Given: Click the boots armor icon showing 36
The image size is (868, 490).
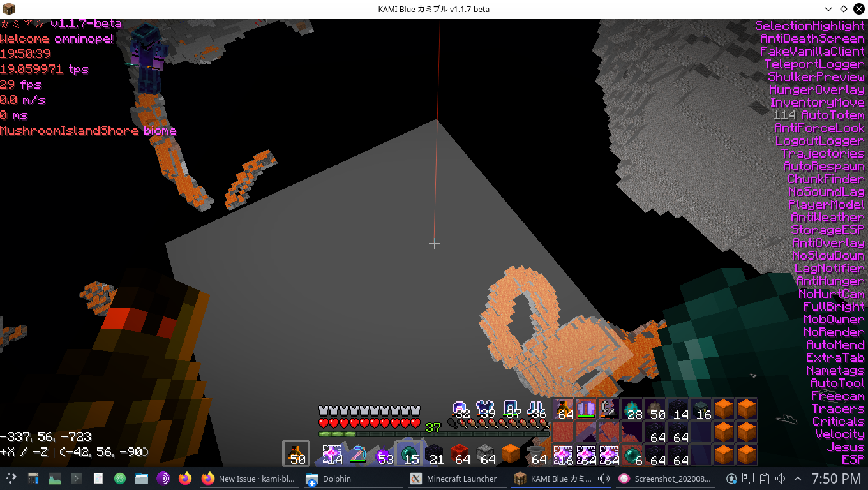Looking at the screenshot, I should [537, 409].
